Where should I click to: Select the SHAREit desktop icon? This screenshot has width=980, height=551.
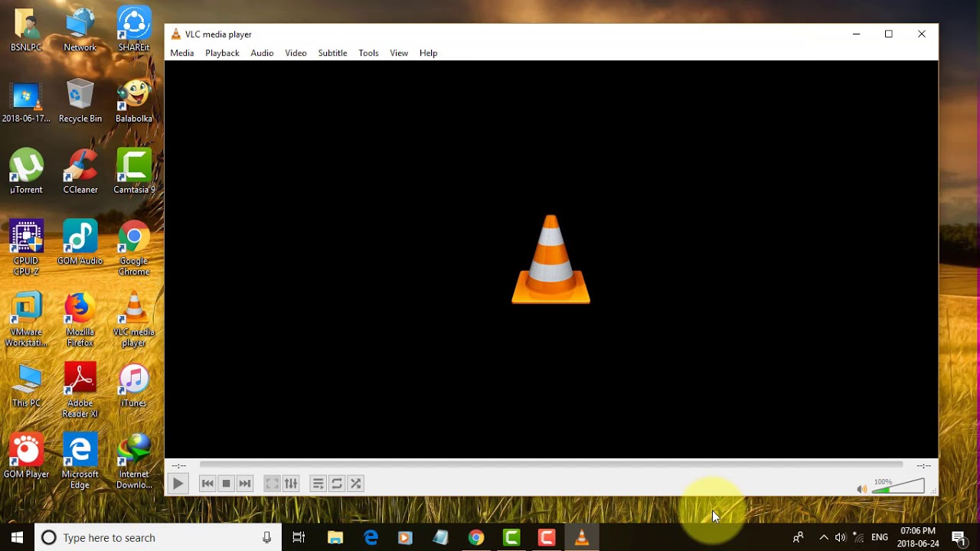[134, 30]
